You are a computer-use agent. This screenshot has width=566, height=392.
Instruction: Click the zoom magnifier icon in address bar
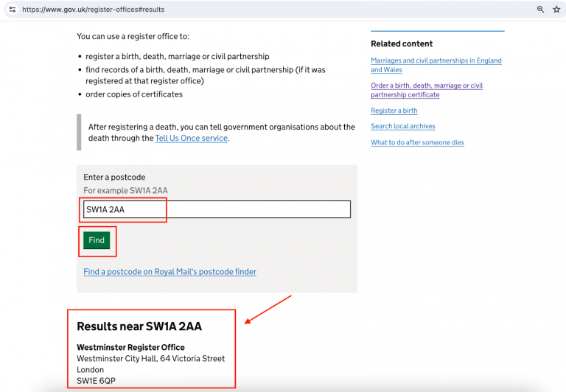pos(540,10)
